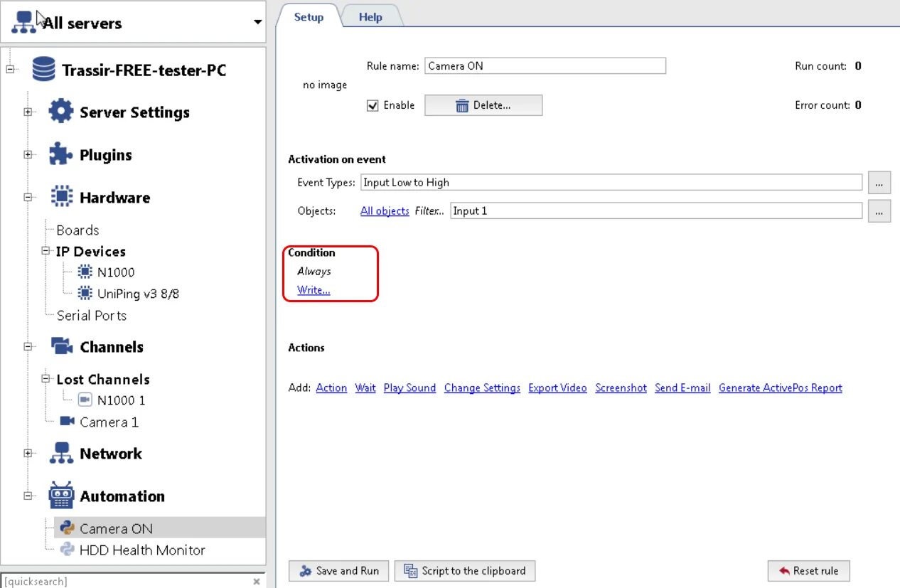The image size is (900, 588).
Task: Expand the Network tree node
Action: click(x=28, y=453)
